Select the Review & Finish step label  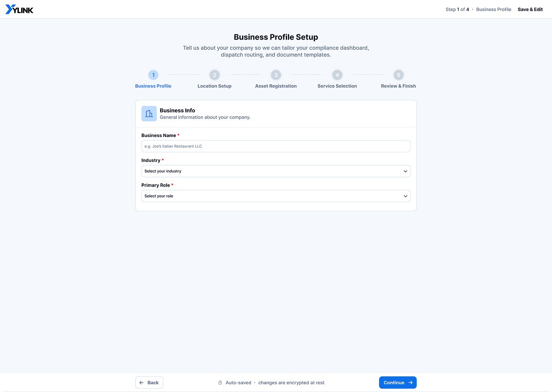pos(398,86)
